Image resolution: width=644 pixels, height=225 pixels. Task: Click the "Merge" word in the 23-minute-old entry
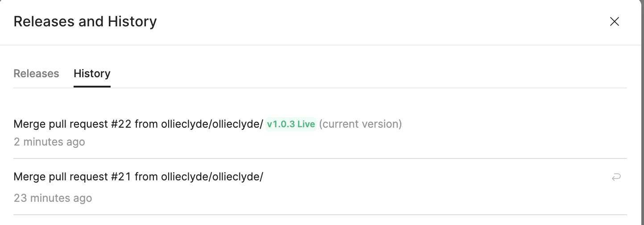coord(28,177)
